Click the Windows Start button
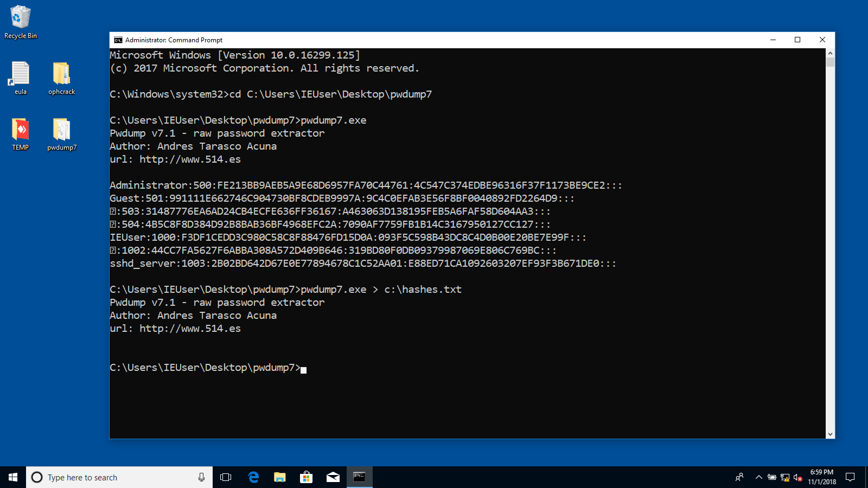Image resolution: width=868 pixels, height=488 pixels. 13,477
